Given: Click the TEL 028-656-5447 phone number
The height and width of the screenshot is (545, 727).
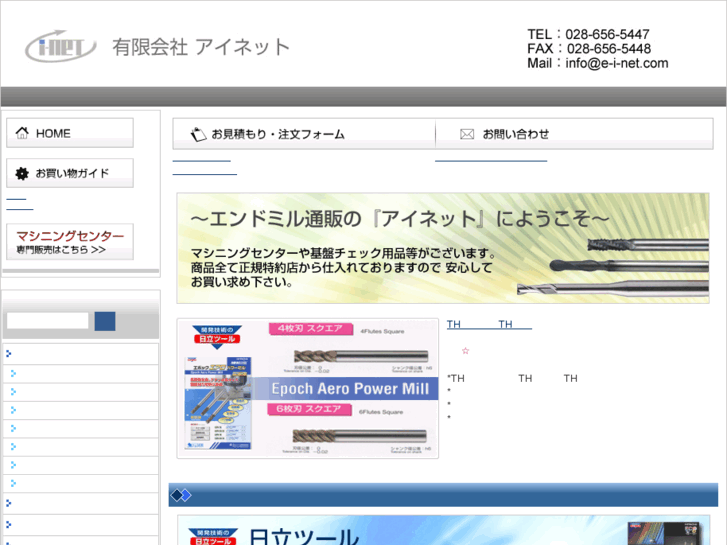Looking at the screenshot, I should [588, 34].
